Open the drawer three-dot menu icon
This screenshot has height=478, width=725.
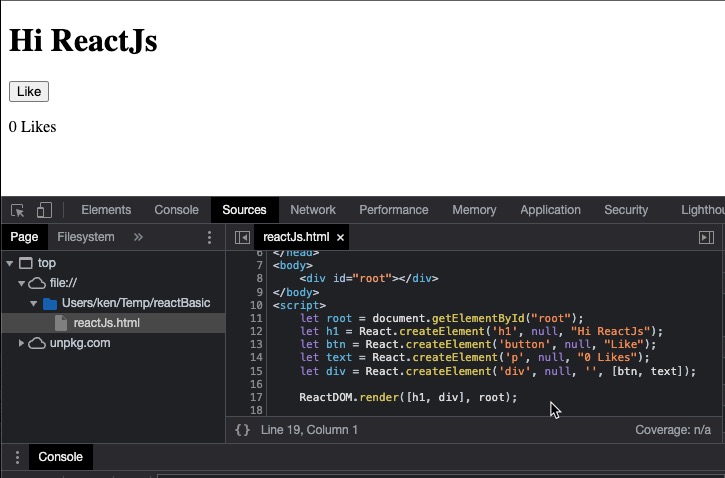point(17,457)
